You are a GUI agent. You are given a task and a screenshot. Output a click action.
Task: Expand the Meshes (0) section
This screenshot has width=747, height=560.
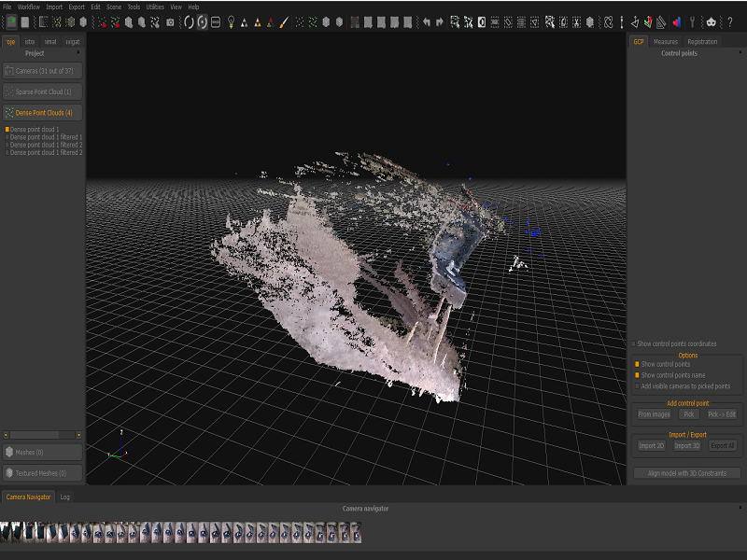point(42,453)
